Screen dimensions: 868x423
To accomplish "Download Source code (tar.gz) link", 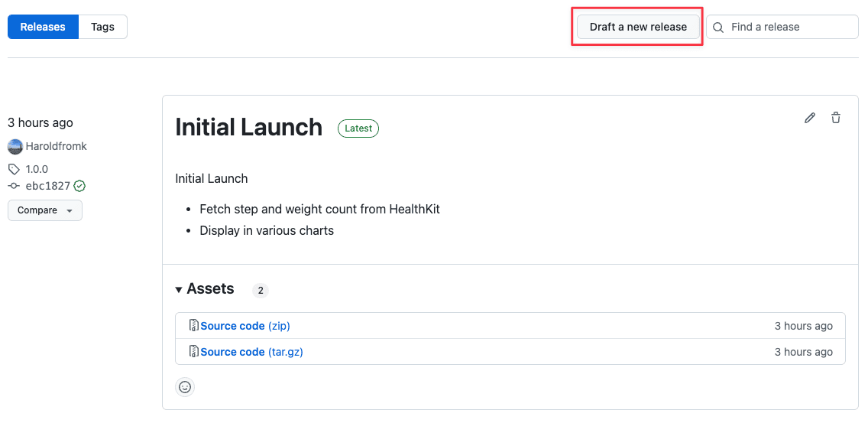I will 252,352.
